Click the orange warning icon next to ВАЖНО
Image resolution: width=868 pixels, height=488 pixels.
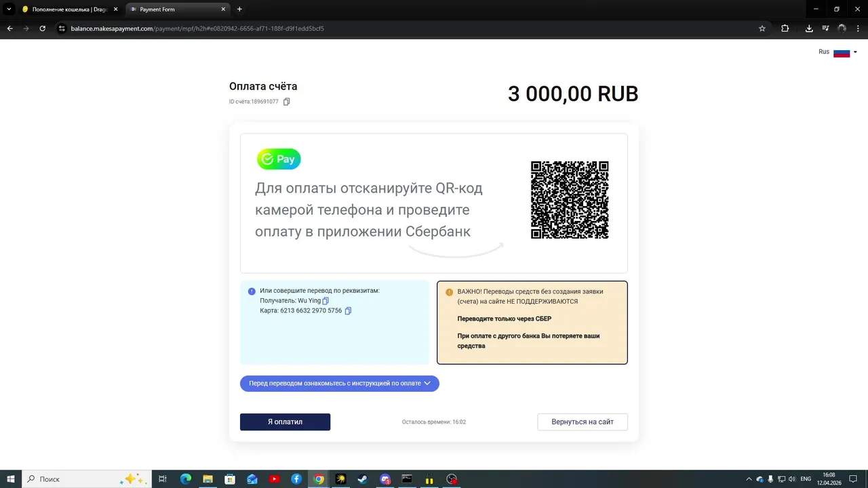(449, 292)
